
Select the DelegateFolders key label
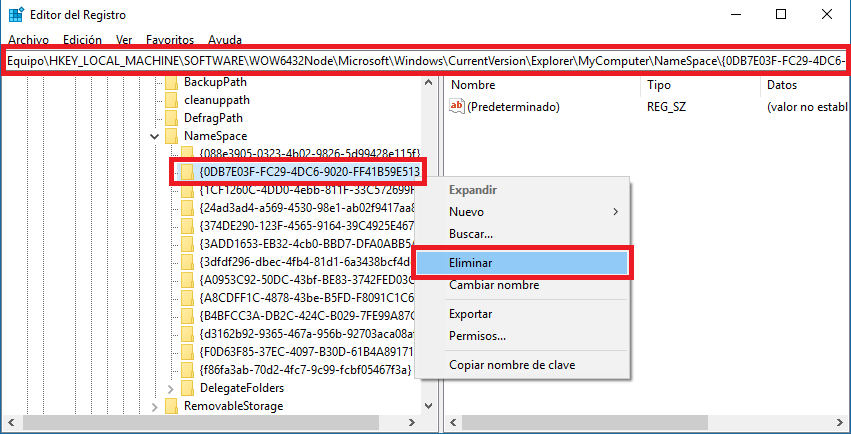click(x=242, y=388)
